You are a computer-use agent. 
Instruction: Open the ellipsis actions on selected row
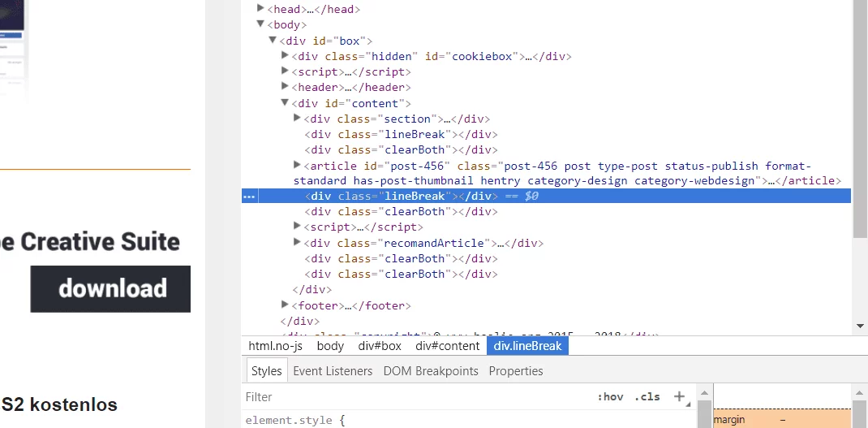pos(249,197)
